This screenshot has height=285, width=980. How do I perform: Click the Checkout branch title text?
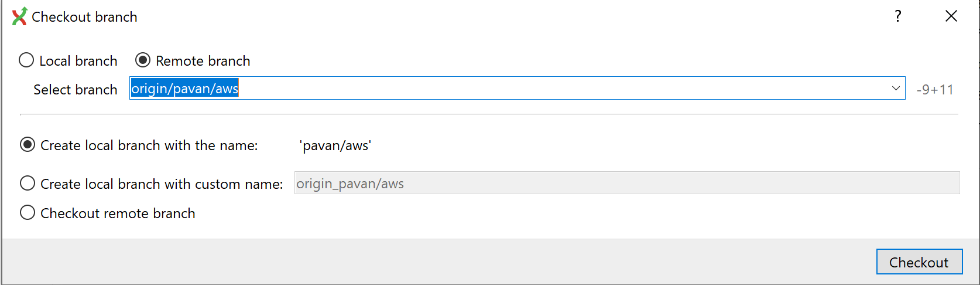tap(84, 17)
